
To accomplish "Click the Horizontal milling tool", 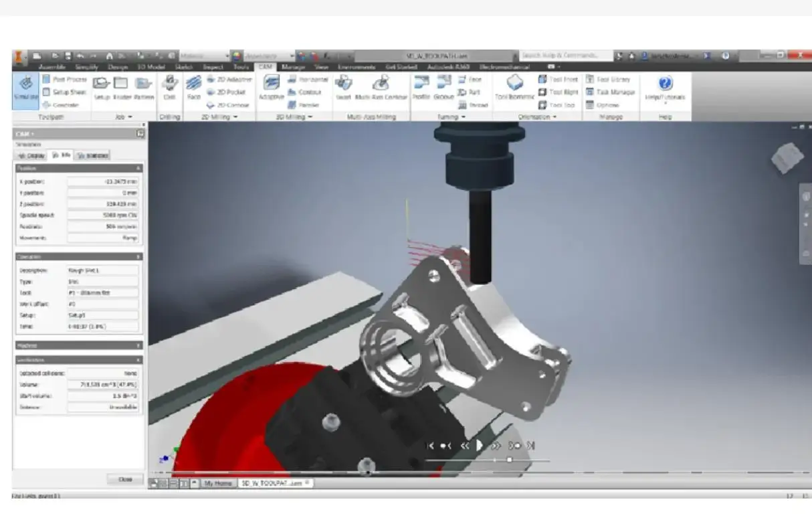I will pyautogui.click(x=308, y=80).
